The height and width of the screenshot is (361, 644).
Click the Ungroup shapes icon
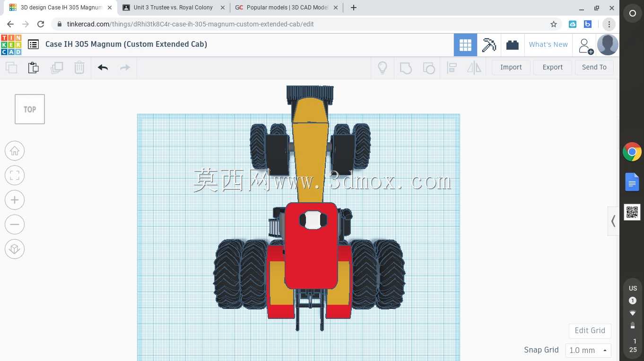pyautogui.click(x=428, y=68)
